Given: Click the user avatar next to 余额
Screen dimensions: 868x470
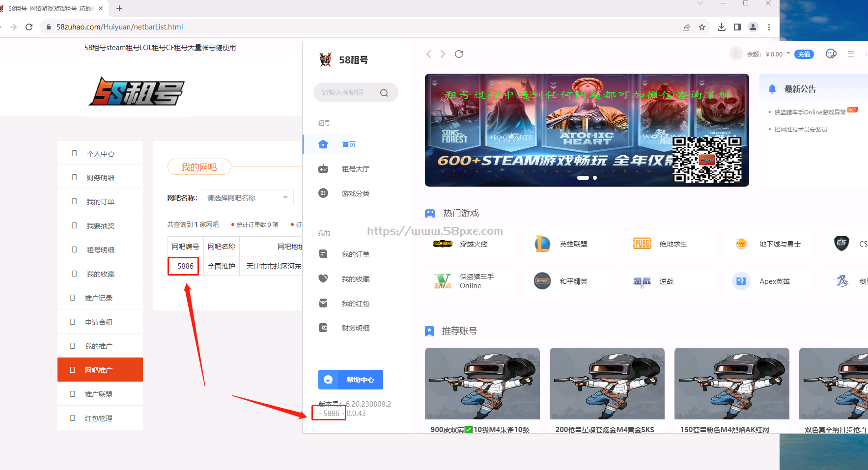Looking at the screenshot, I should 736,54.
